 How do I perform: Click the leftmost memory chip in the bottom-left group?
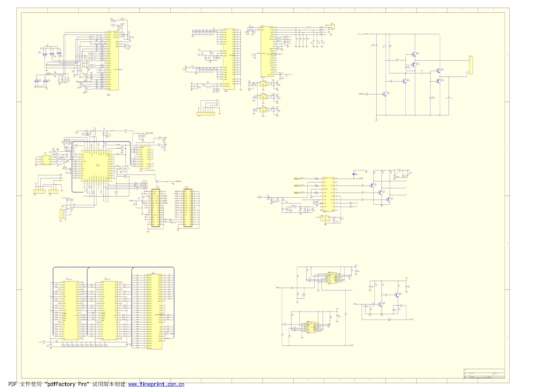click(71, 310)
